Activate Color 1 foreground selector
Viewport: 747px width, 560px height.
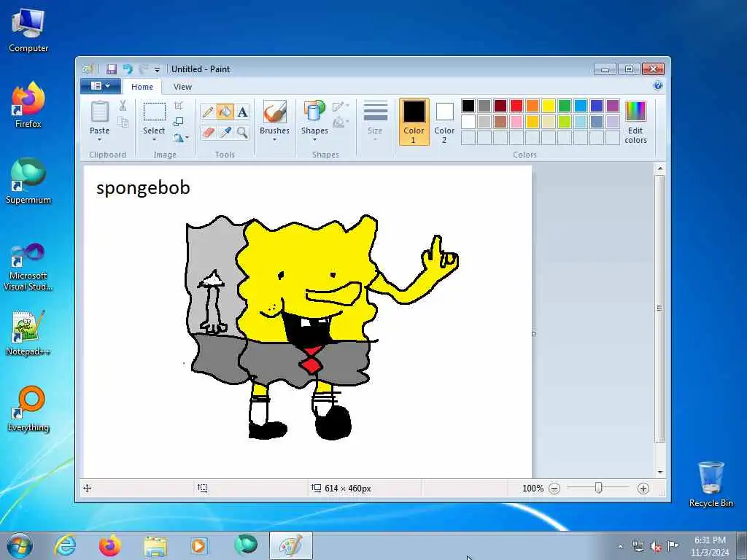click(x=414, y=122)
